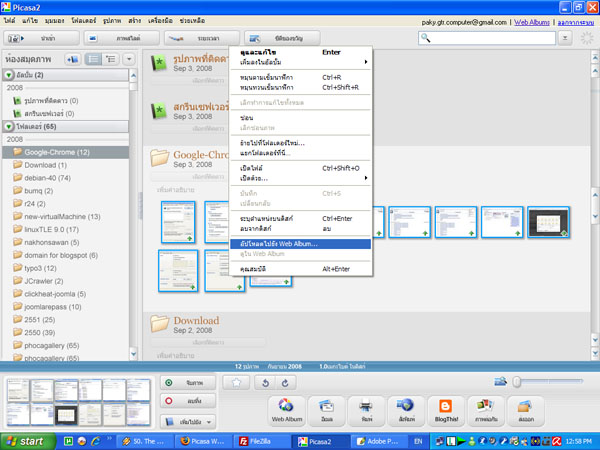Click the Download folder icon in the main pane
The height and width of the screenshot is (450, 600).
pos(160,324)
